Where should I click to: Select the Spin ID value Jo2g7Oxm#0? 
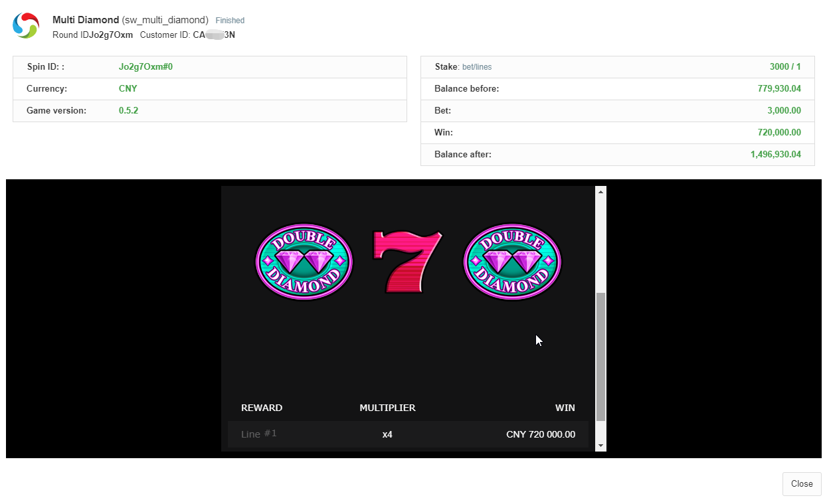(x=145, y=67)
